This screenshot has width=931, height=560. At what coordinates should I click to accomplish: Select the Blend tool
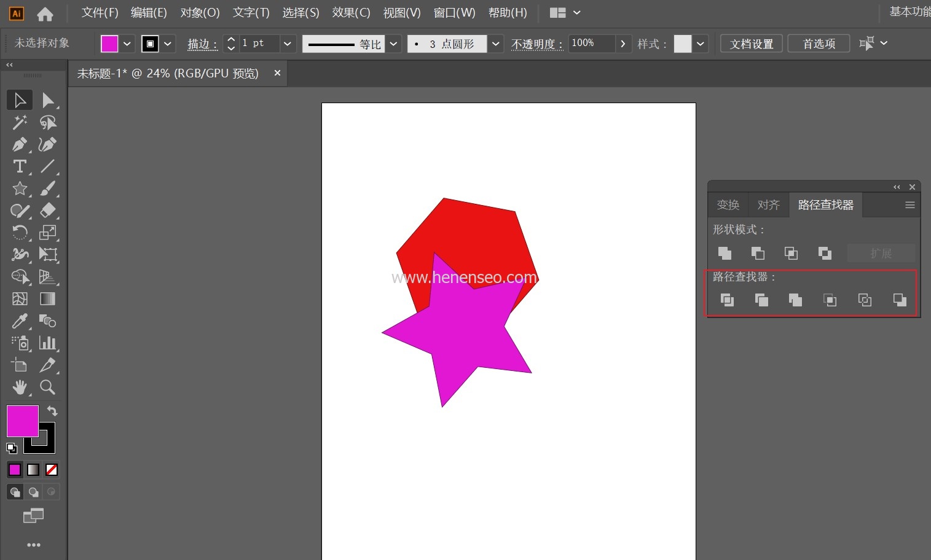pos(48,321)
